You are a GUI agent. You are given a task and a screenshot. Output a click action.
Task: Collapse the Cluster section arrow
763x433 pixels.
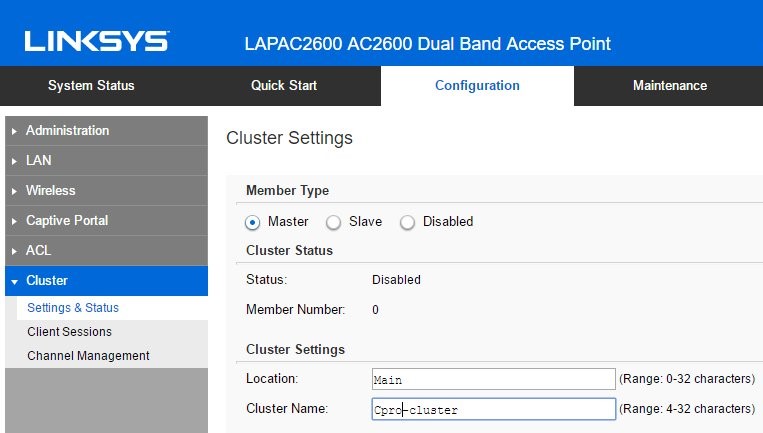click(x=14, y=282)
